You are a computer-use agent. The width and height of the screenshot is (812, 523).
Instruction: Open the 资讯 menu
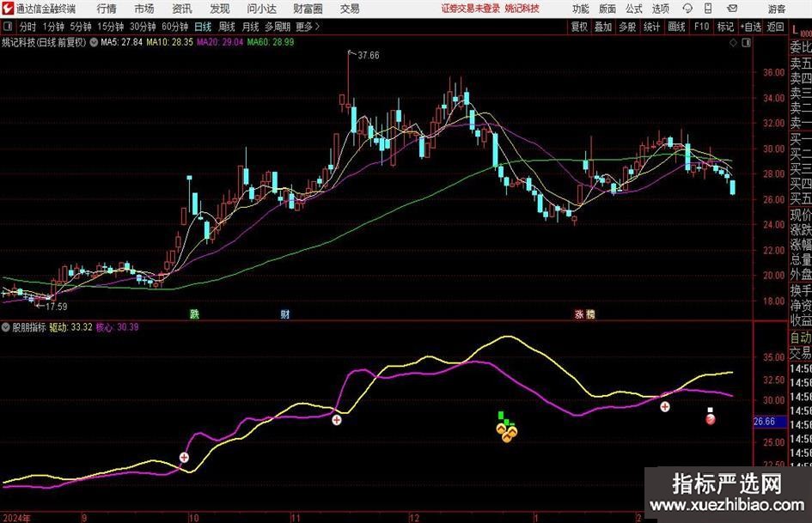point(182,9)
